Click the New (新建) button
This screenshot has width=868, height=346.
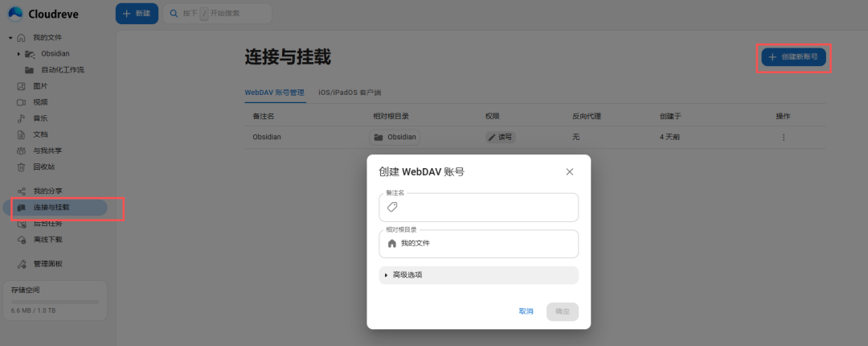click(137, 14)
